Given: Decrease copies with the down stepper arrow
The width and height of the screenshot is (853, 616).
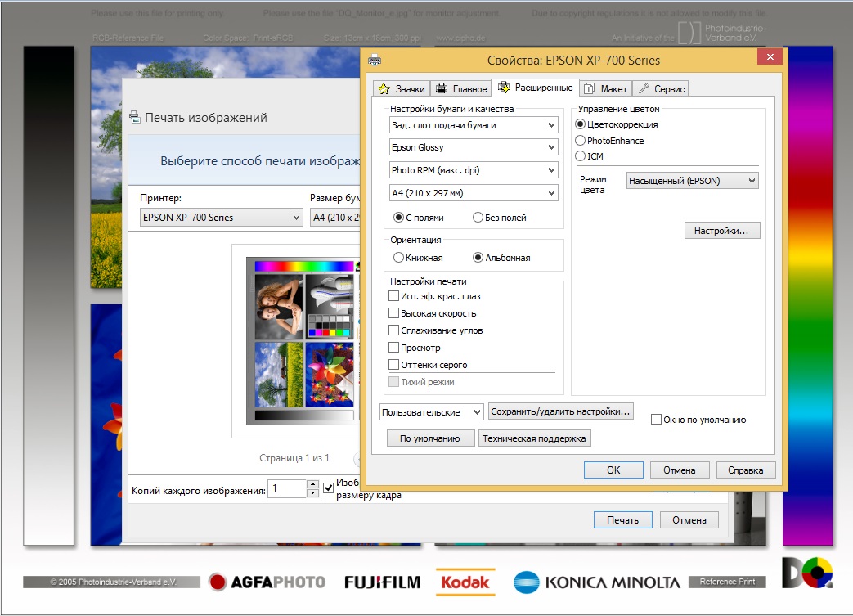Looking at the screenshot, I should 312,493.
